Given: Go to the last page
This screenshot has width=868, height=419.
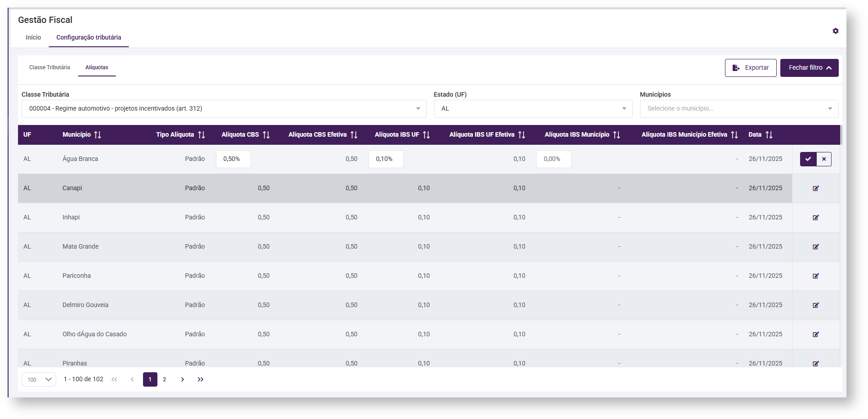Looking at the screenshot, I should coord(201,379).
